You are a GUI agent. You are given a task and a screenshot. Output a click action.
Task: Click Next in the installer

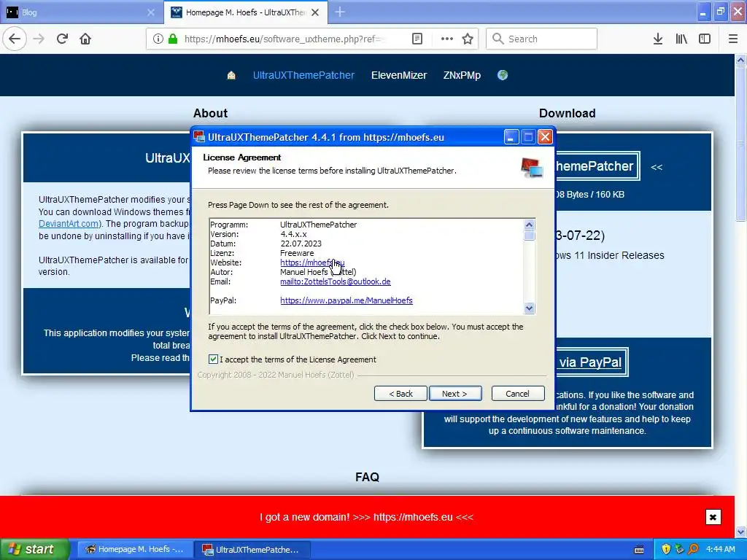click(455, 394)
